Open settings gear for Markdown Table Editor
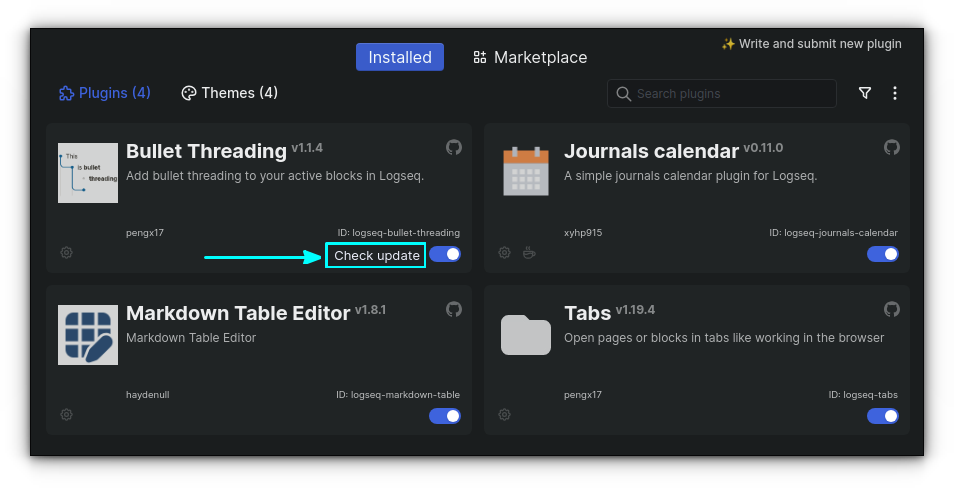The width and height of the screenshot is (954, 488). coord(67,415)
